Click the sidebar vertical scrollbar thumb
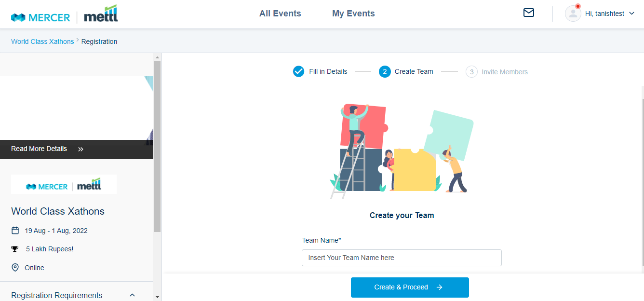This screenshot has width=644, height=301. pos(157,146)
